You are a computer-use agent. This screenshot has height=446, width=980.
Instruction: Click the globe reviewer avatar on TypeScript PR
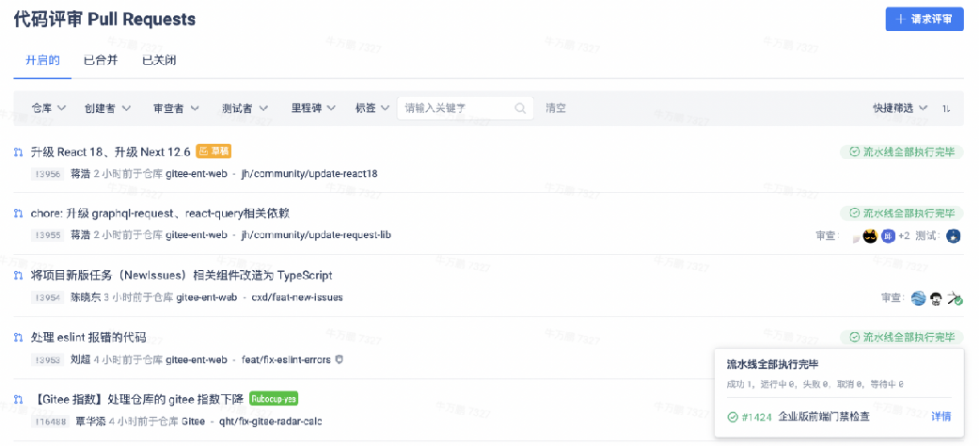pos(918,298)
